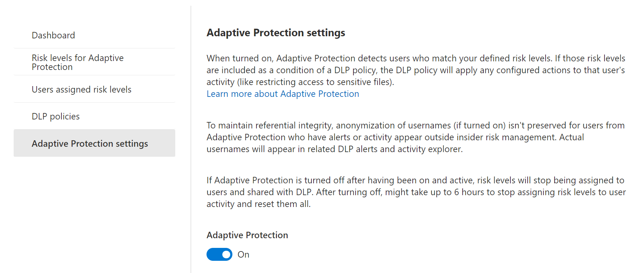Viewport: 644px width, 273px height.
Task: Select Adaptive Protection settings in sidebar
Action: pos(90,143)
